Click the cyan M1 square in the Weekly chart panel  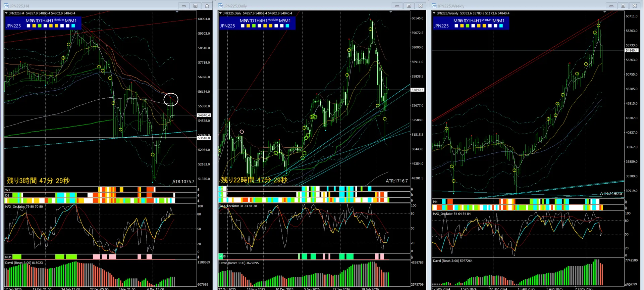[501, 26]
